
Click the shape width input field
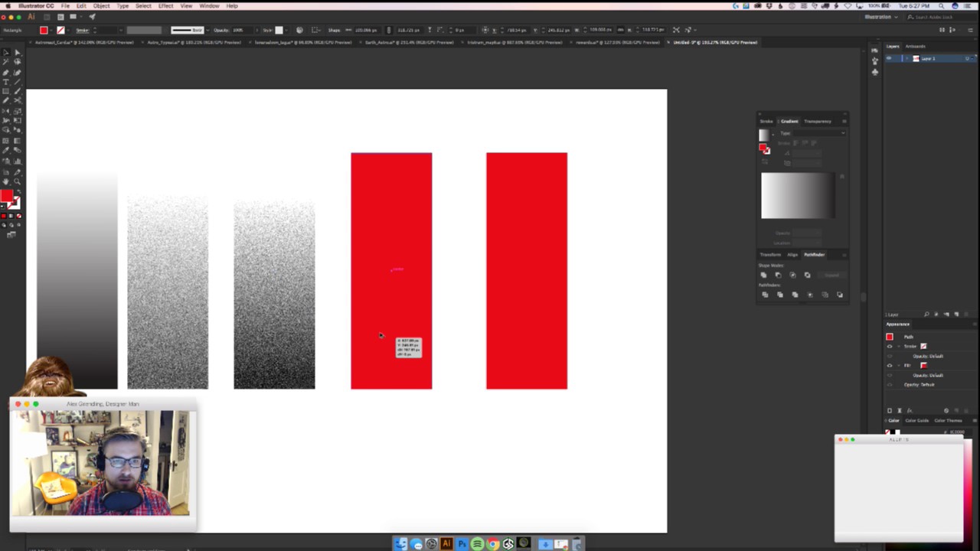pyautogui.click(x=366, y=30)
